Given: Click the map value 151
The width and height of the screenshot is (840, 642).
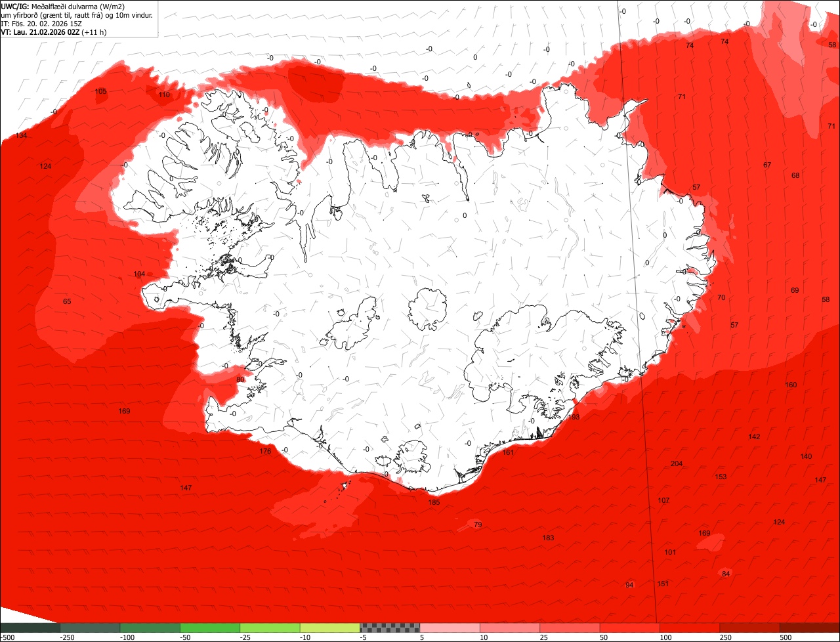Looking at the screenshot, I should point(663,584).
